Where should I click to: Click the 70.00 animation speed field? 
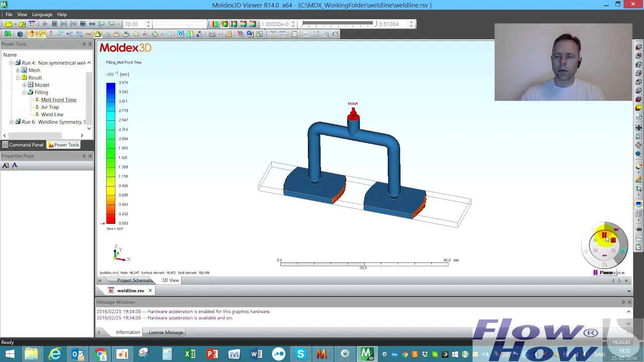point(133,24)
